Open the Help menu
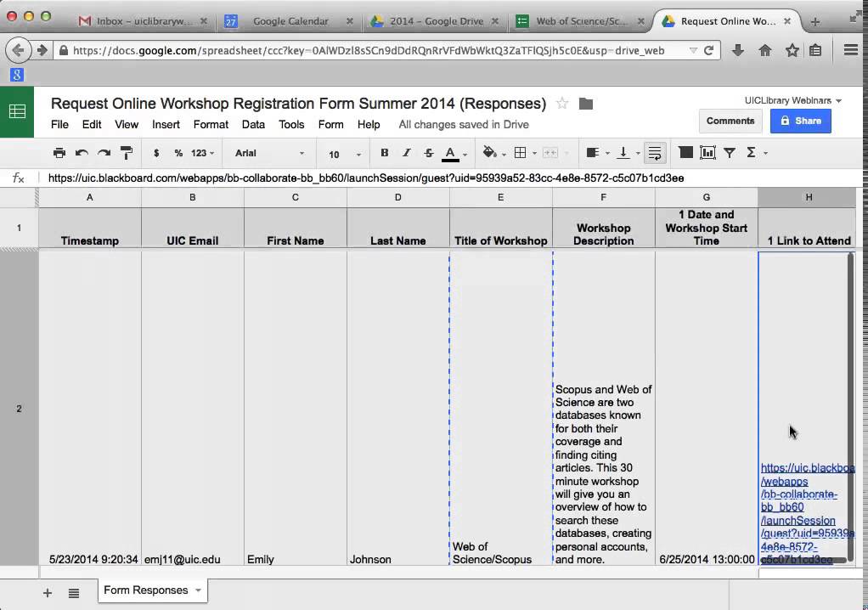868x610 pixels. [368, 125]
